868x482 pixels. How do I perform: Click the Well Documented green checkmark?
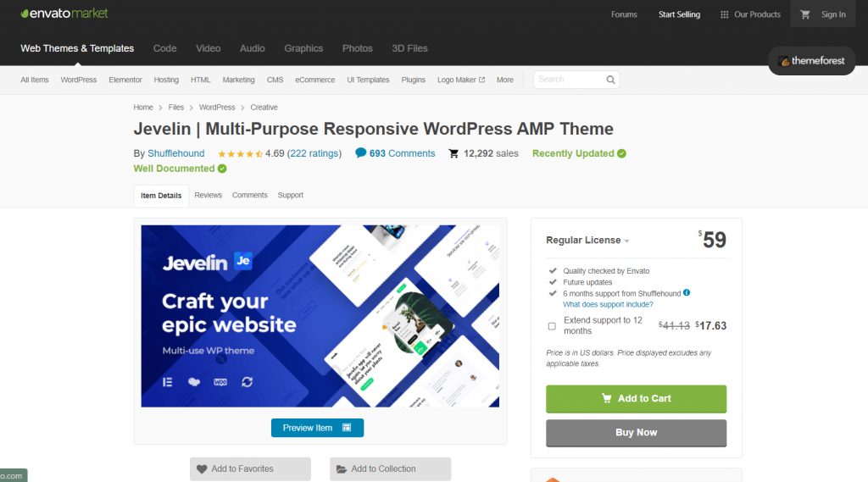tap(222, 169)
